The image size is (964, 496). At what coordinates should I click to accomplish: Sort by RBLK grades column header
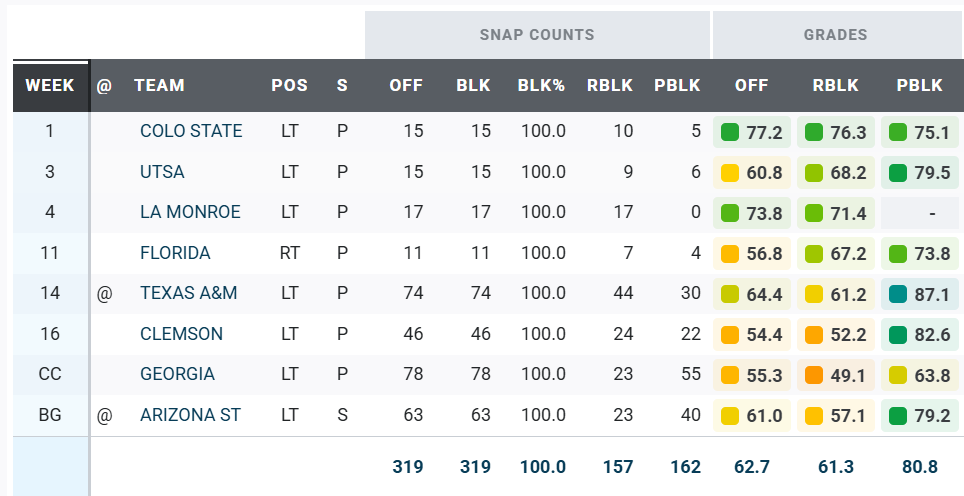pyautogui.click(x=836, y=85)
